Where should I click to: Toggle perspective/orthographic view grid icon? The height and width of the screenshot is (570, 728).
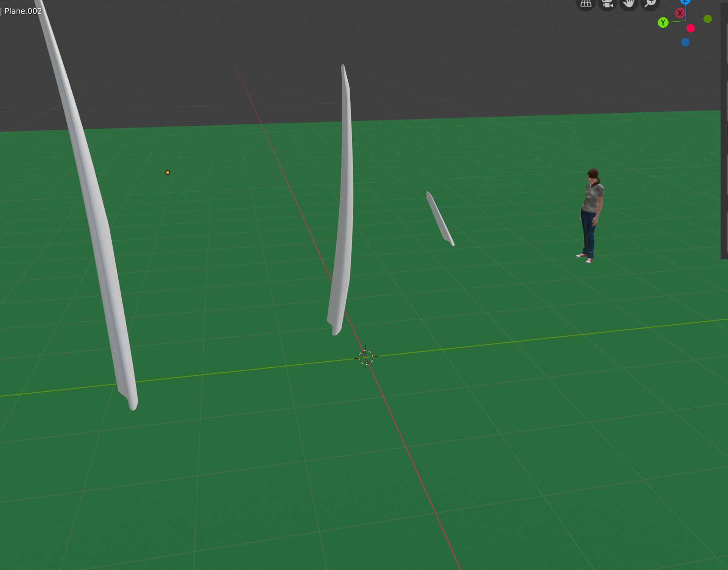(x=586, y=3)
